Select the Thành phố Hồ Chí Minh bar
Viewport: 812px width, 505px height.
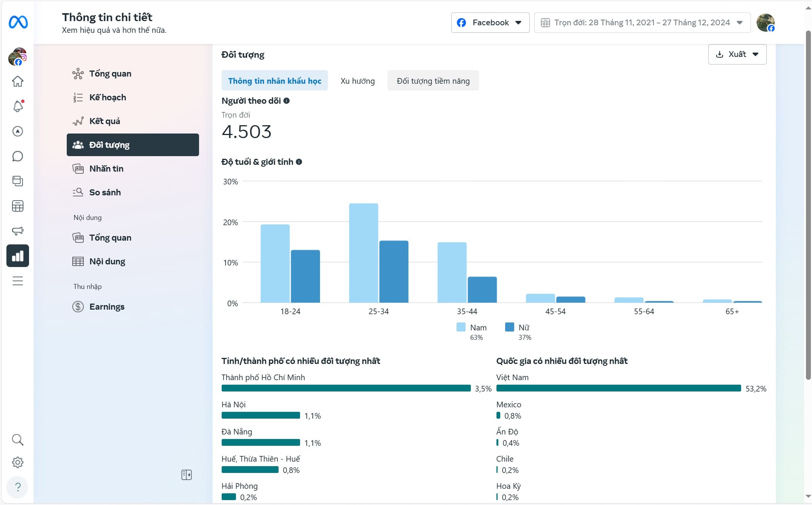[346, 388]
